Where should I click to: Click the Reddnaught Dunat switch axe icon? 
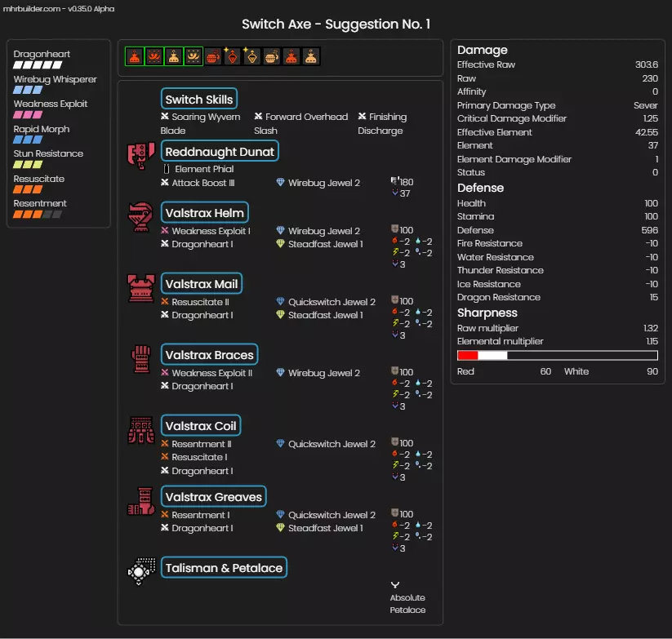(x=140, y=156)
